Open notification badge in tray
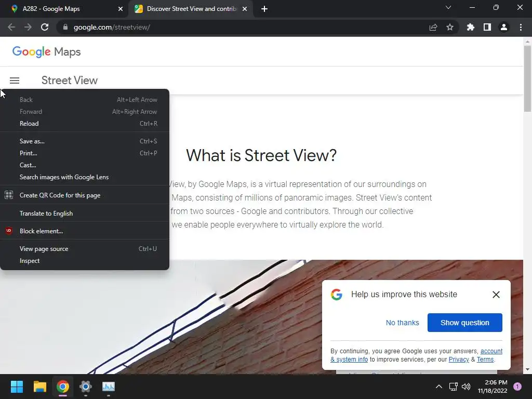The width and height of the screenshot is (532, 399). [517, 387]
